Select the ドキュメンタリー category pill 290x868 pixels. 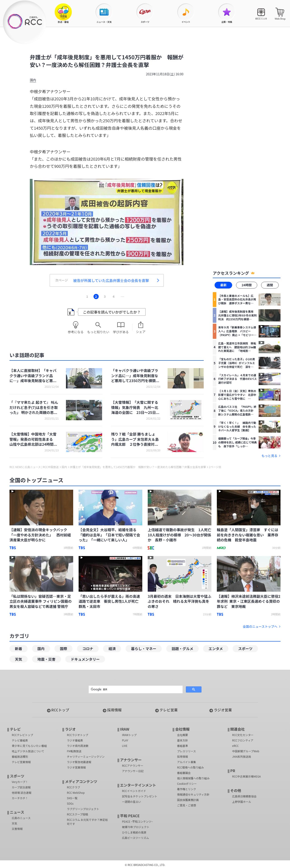coord(85,659)
